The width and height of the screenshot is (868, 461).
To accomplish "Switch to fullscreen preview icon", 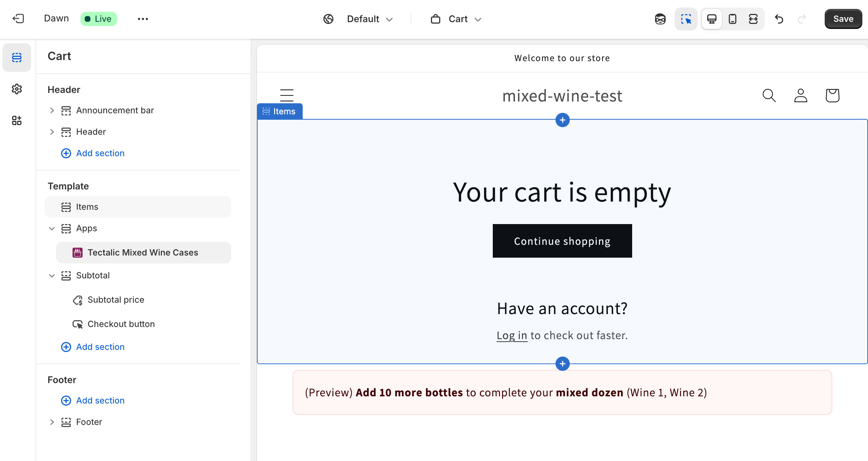I will (753, 19).
